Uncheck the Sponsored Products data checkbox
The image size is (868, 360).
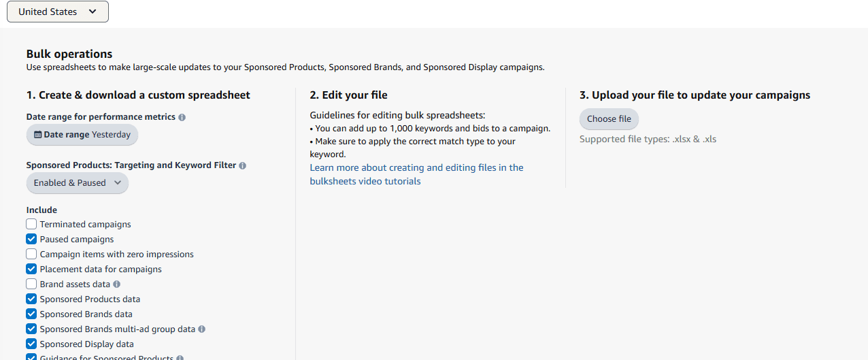pyautogui.click(x=31, y=299)
